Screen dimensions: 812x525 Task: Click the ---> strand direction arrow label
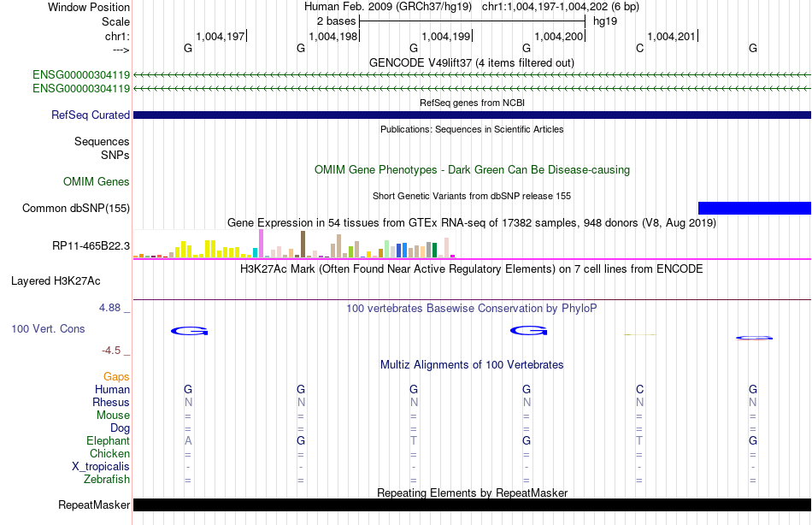pyautogui.click(x=121, y=50)
